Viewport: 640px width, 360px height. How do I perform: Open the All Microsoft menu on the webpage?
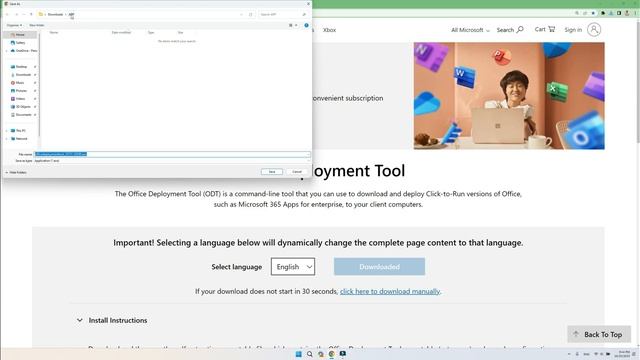(x=470, y=30)
